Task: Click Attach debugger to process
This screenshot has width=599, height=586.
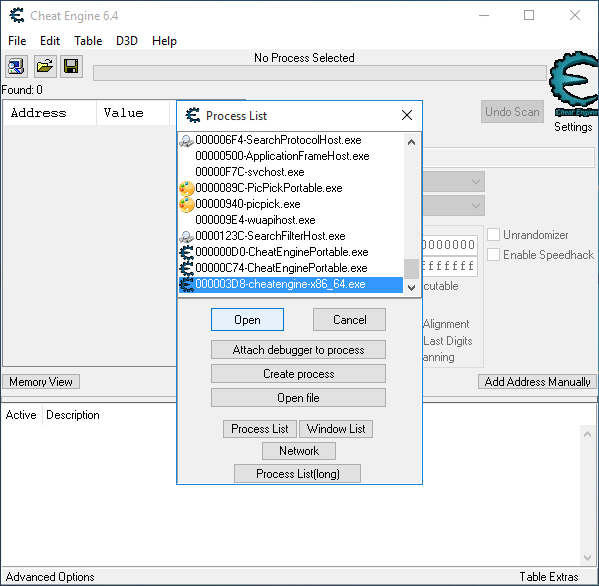Action: pos(298,350)
